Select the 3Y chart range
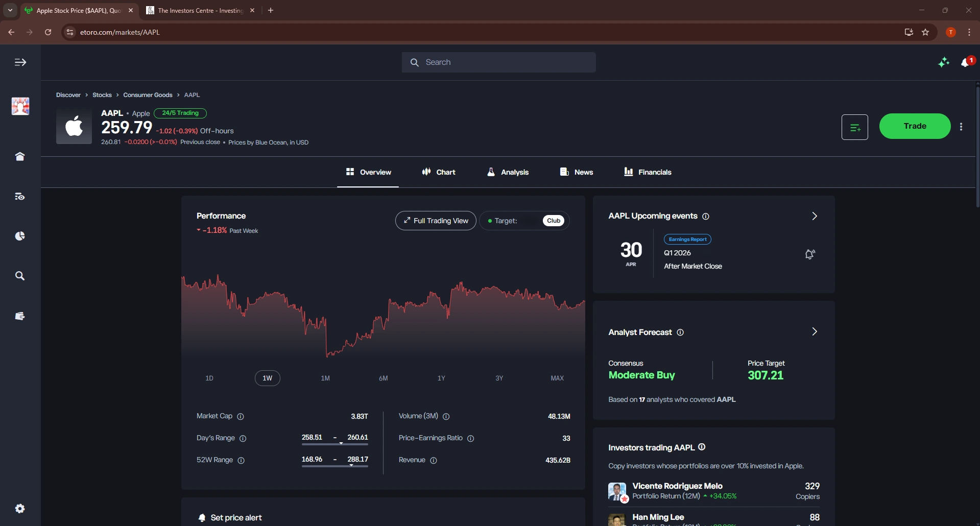Screen dimensions: 980x526 click(499, 378)
